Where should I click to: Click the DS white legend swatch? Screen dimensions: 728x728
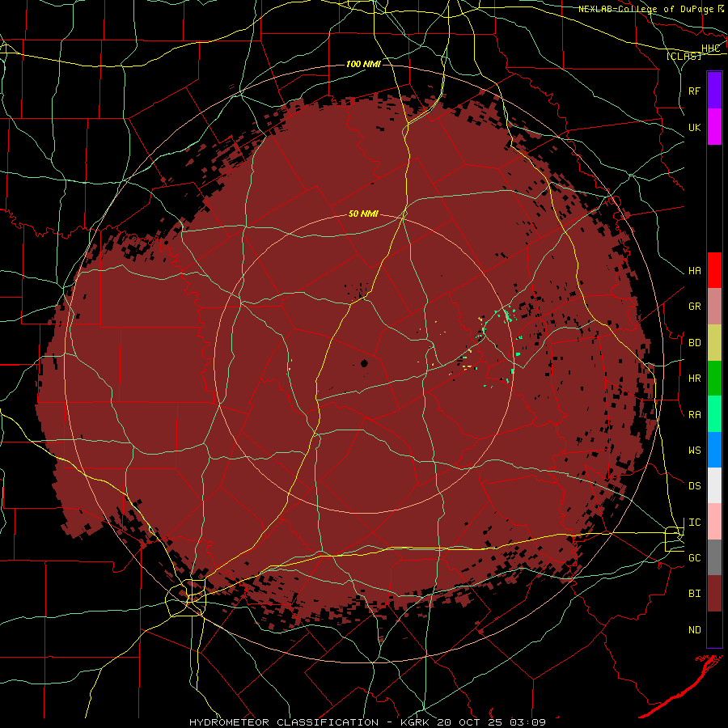point(714,485)
